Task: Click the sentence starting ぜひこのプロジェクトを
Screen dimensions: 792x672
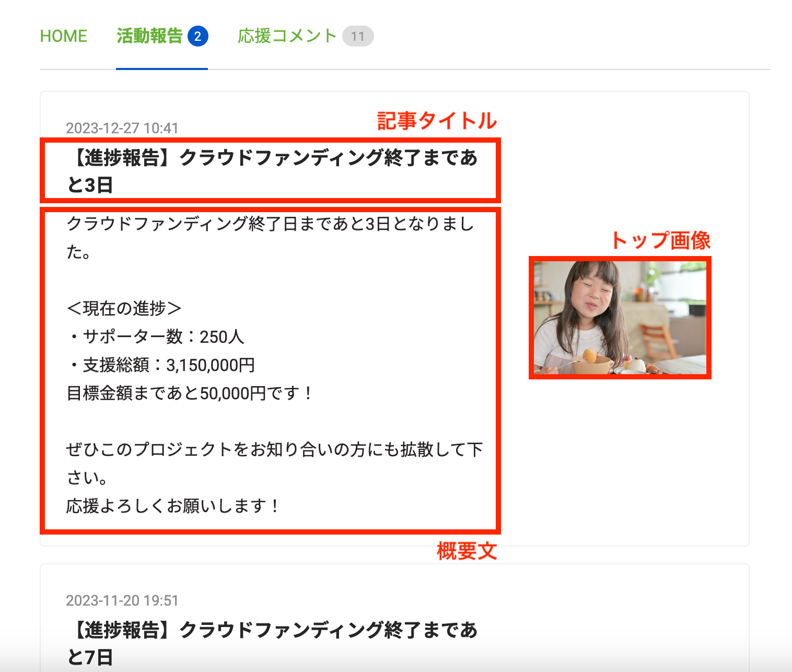Action: click(274, 464)
